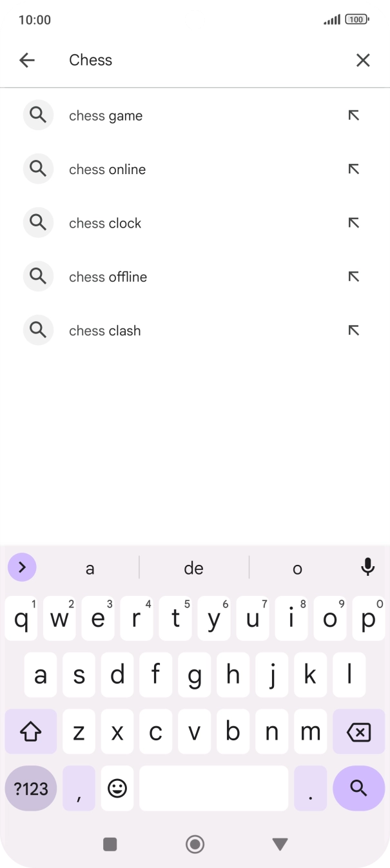390x868 pixels.
Task: Choose 'de' from the keyboard suggestions
Action: tap(193, 567)
